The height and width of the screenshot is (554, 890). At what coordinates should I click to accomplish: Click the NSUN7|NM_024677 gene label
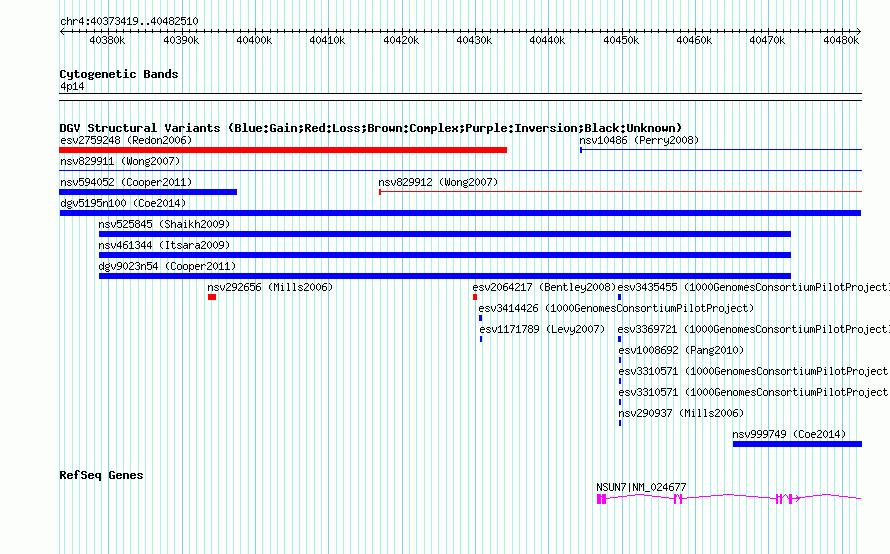click(x=641, y=487)
